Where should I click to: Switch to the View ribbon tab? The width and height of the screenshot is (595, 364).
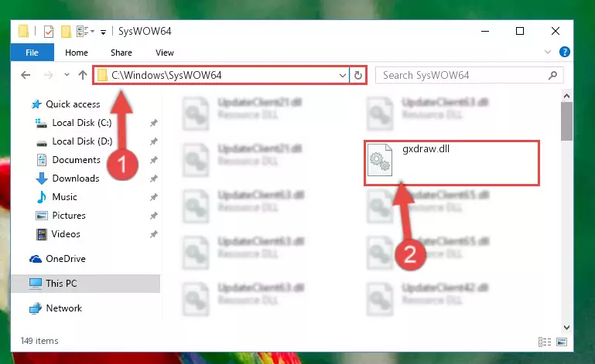tap(165, 53)
